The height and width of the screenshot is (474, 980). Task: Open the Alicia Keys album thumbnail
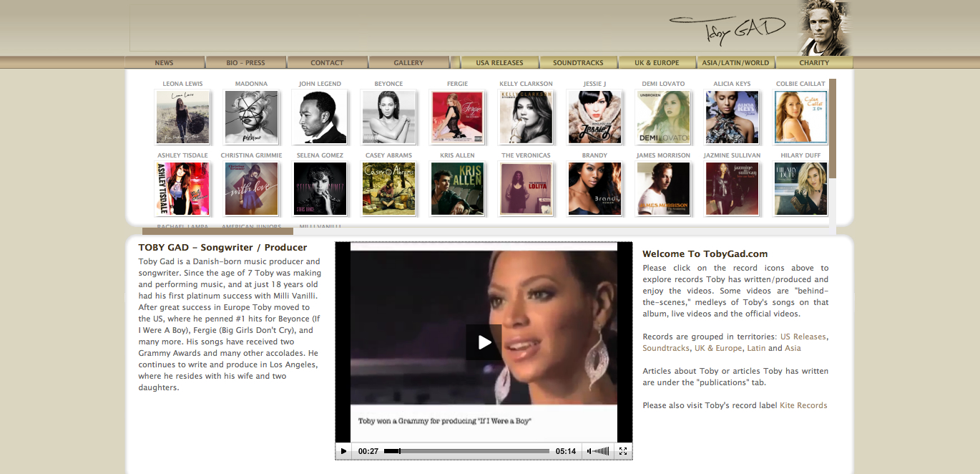(x=732, y=117)
